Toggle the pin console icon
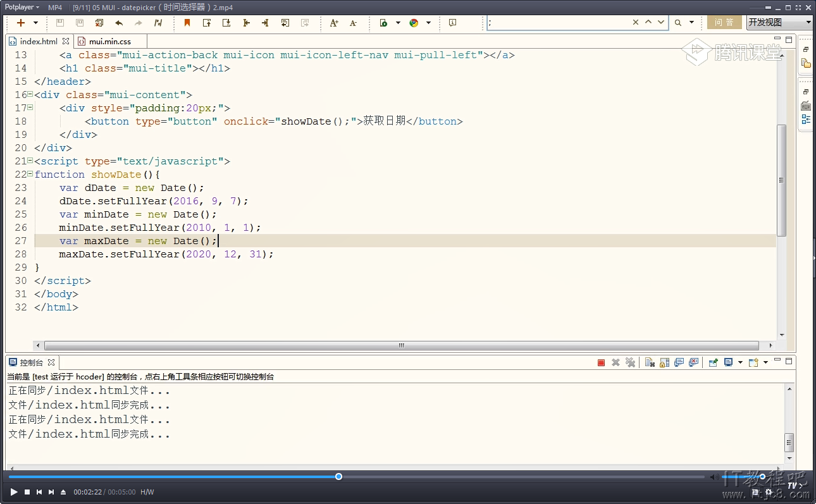 click(714, 362)
